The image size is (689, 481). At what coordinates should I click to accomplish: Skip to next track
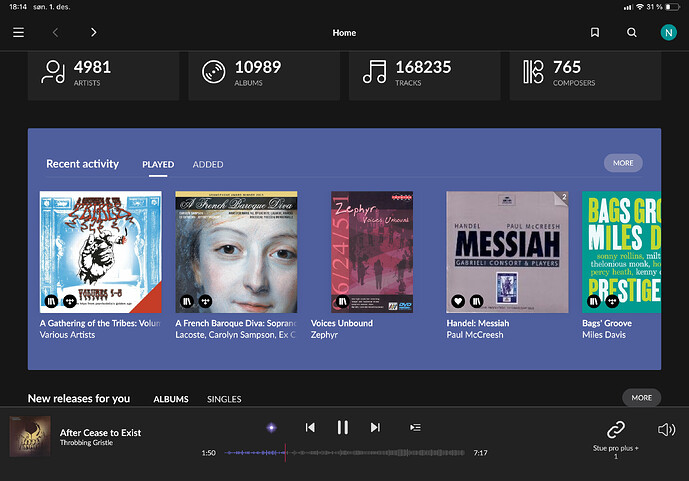point(375,427)
